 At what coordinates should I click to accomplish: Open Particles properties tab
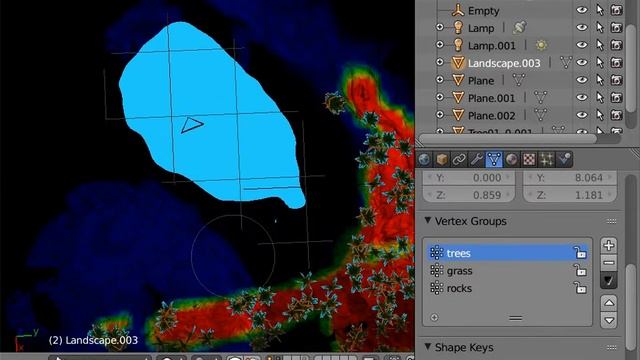click(x=547, y=159)
